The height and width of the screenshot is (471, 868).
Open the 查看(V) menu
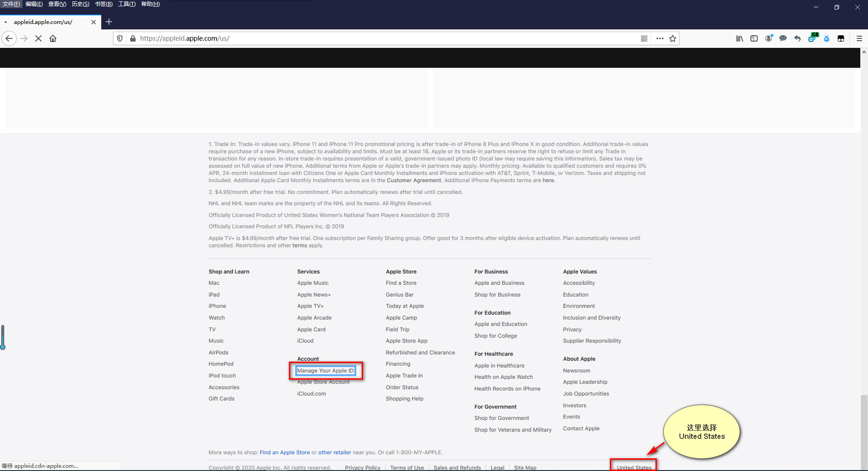tap(57, 4)
